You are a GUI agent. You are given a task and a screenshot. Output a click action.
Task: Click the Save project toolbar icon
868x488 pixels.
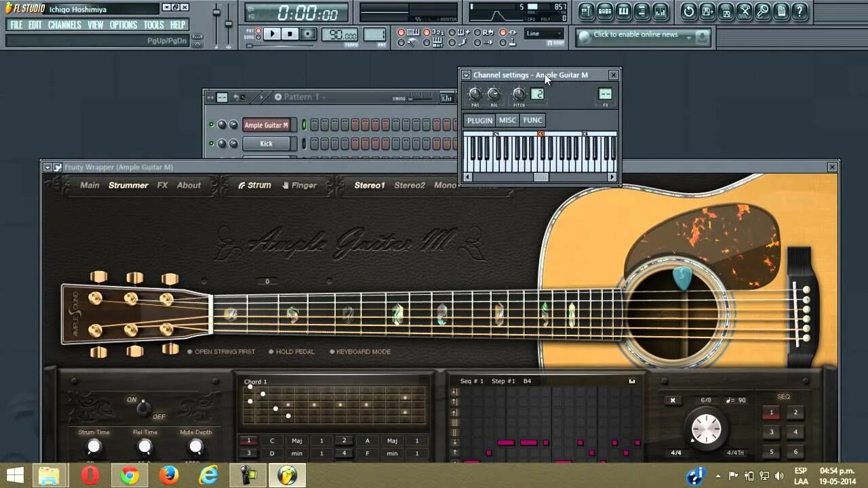707,12
